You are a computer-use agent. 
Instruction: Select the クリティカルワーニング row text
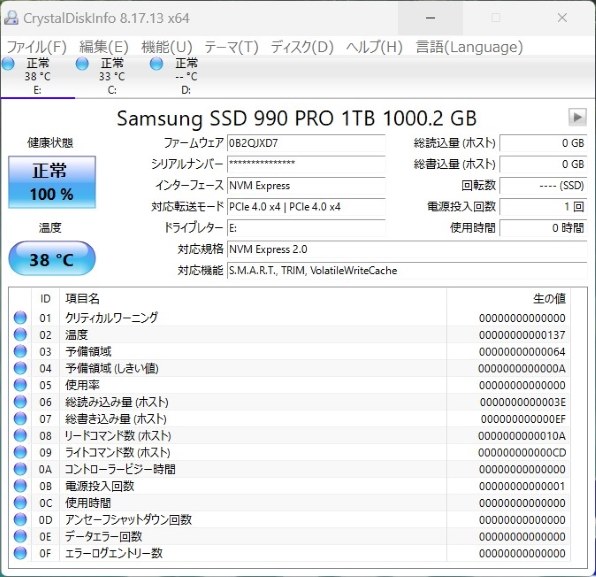(x=111, y=317)
